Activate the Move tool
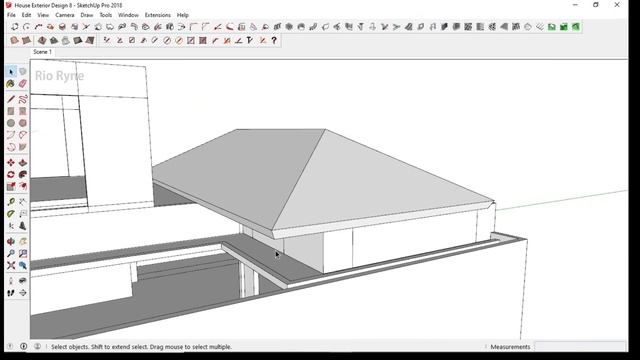Image resolution: width=640 pixels, height=360 pixels. coord(11,162)
